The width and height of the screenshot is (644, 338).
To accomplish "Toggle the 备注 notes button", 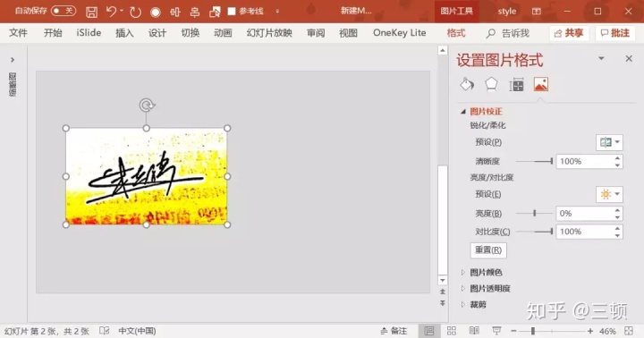I will (394, 331).
